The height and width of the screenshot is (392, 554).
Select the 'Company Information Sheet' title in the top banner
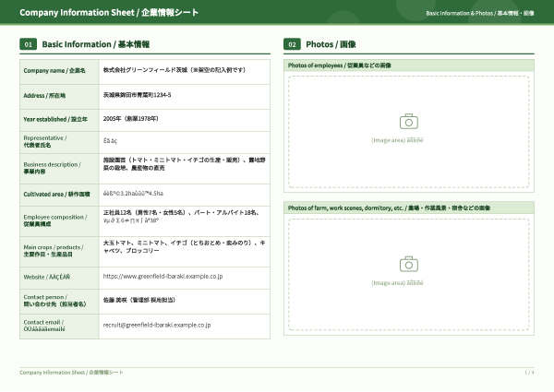109,13
